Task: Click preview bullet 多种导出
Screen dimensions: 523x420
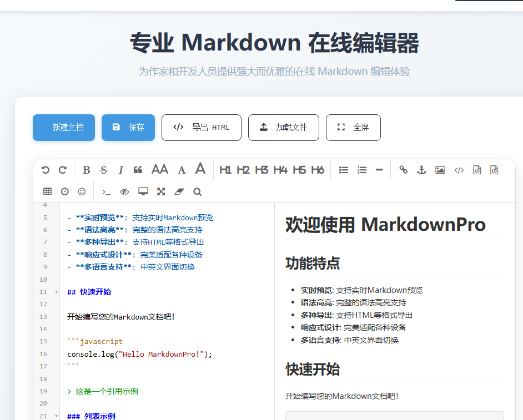Action: pyautogui.click(x=356, y=315)
